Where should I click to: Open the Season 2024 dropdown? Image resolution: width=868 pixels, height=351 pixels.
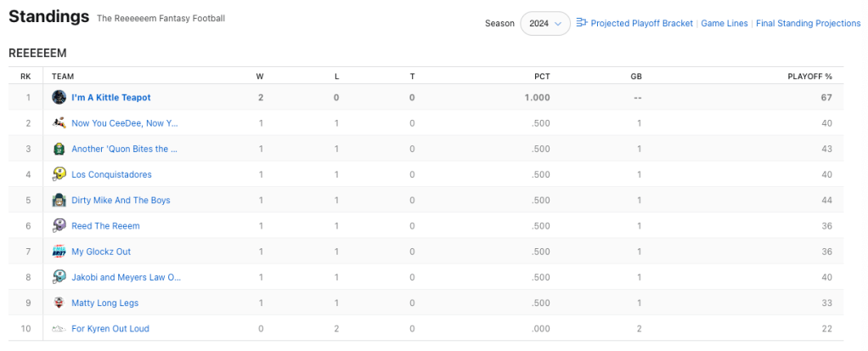point(544,24)
